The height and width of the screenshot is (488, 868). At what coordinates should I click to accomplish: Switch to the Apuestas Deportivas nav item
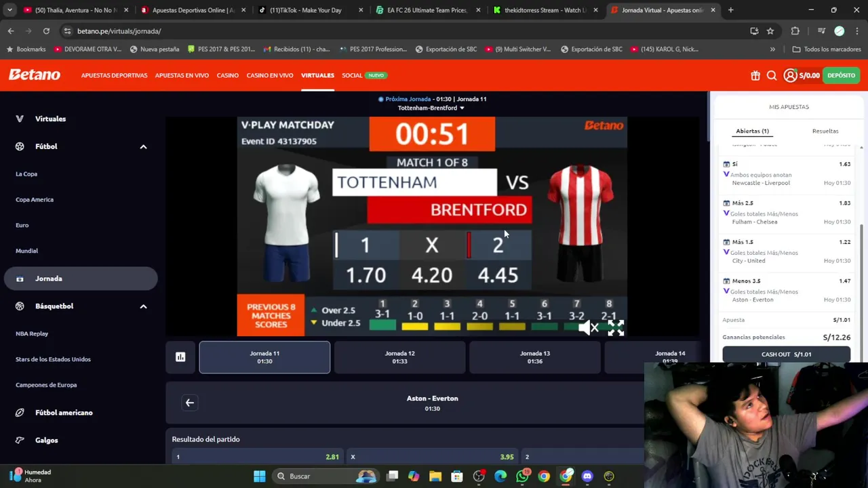114,75
